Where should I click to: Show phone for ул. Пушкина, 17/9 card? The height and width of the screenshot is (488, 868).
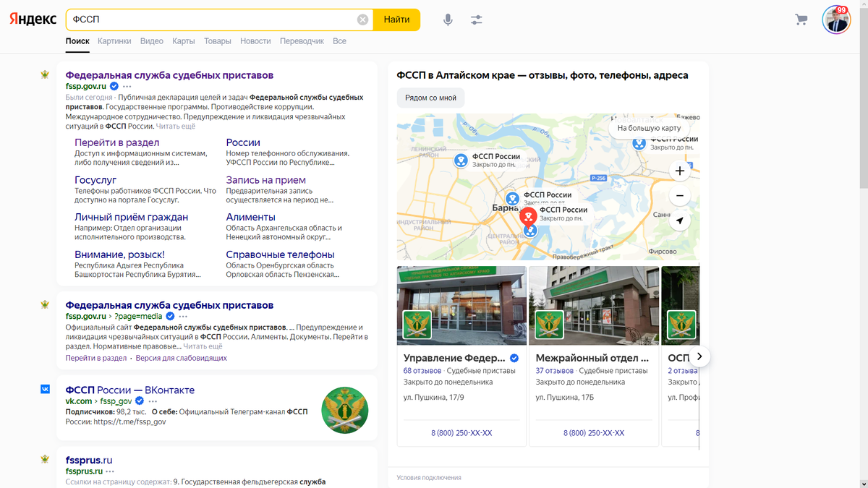pyautogui.click(x=461, y=433)
